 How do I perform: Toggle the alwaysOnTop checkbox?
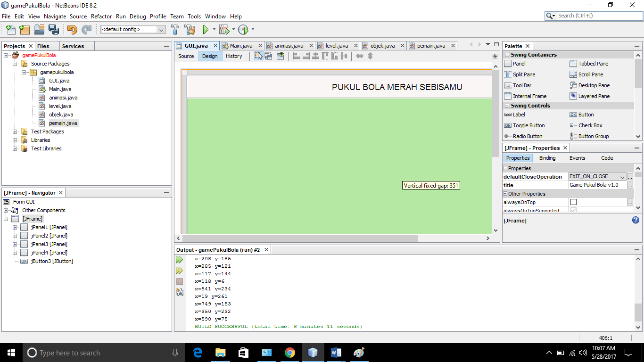[573, 202]
